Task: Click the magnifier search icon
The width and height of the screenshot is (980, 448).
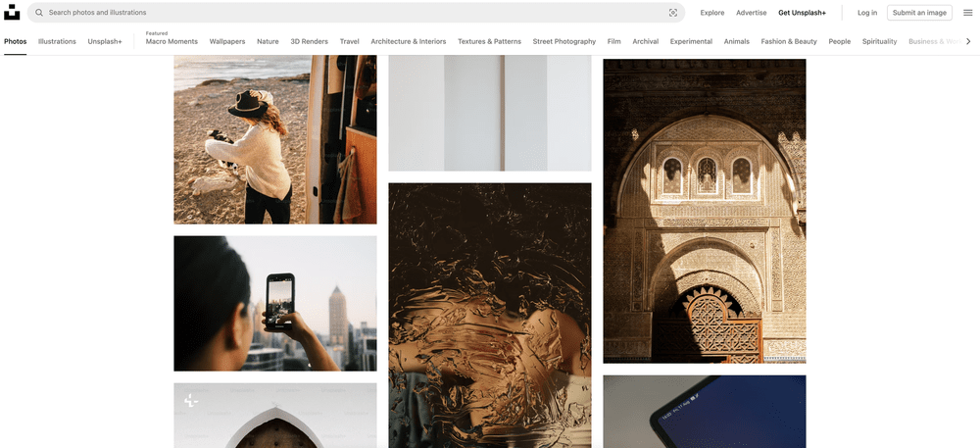Action: pos(39,13)
